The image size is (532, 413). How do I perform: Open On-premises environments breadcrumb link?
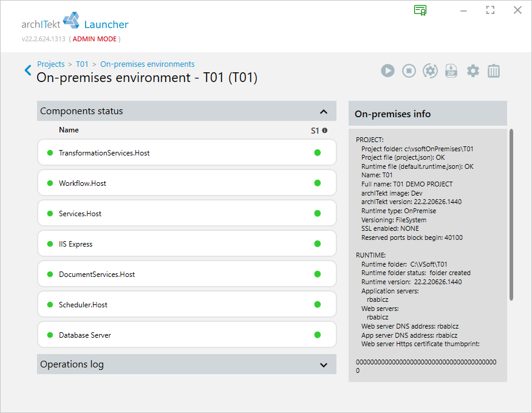point(147,64)
